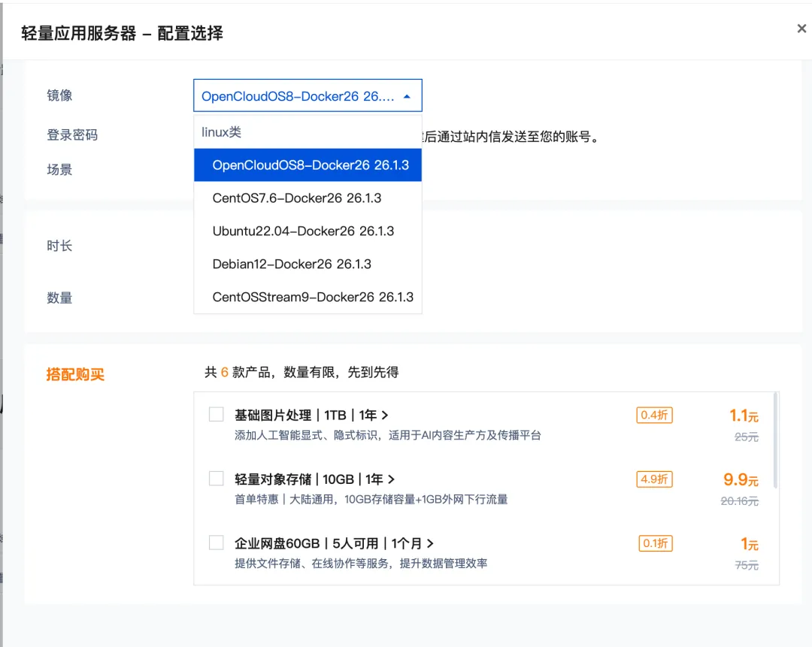Image resolution: width=812 pixels, height=647 pixels.
Task: Collapse the 镜像 dropdown caret arrow
Action: coord(407,96)
